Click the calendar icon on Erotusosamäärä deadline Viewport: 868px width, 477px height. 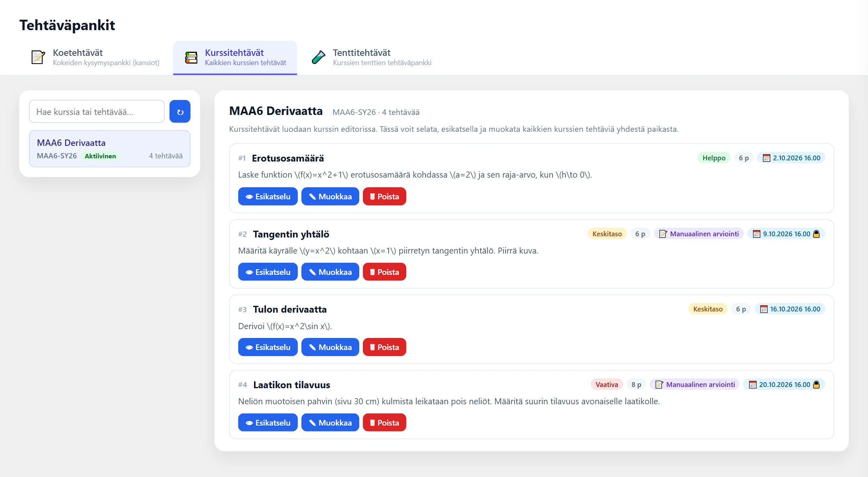pos(766,158)
